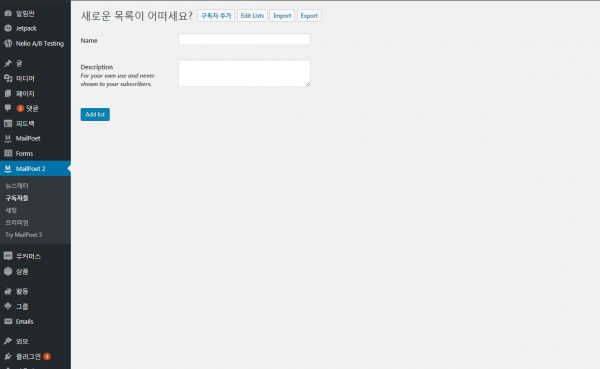Open the 댓글 comments bubble icon
The image size is (600, 369).
[x=8, y=108]
